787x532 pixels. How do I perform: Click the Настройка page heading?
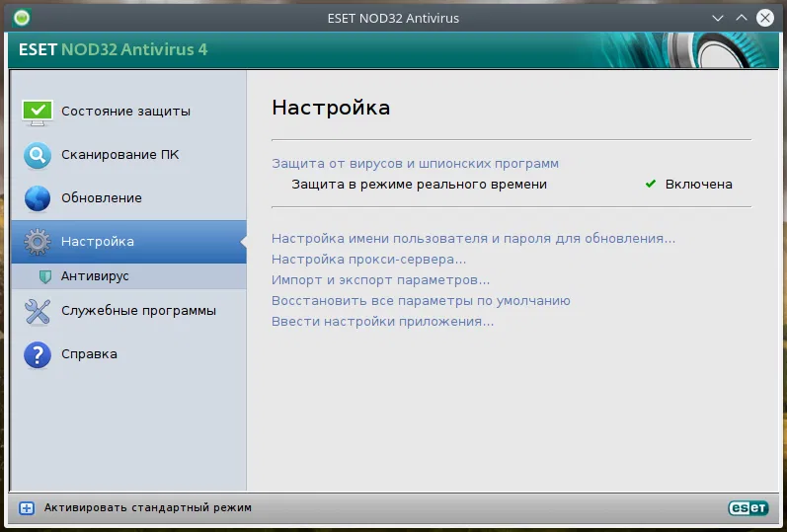click(331, 108)
